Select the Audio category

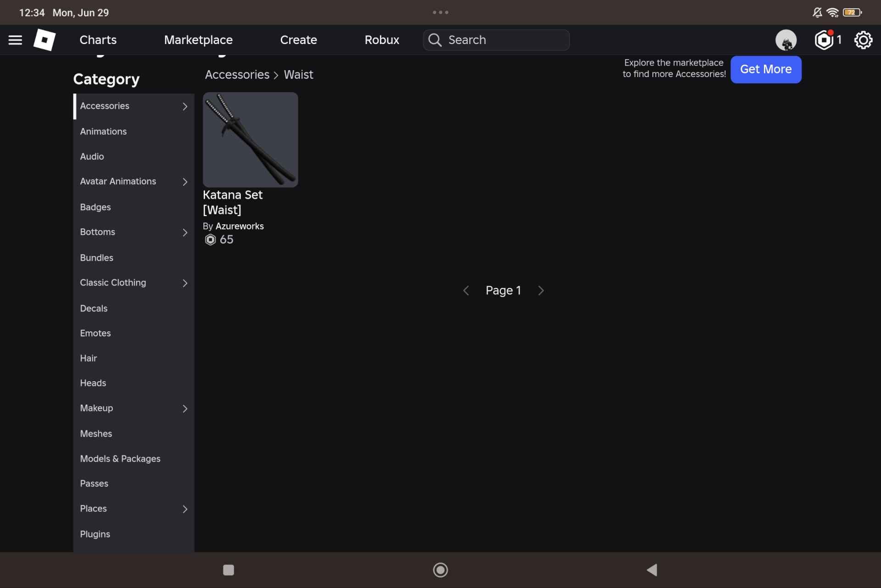[x=134, y=156]
